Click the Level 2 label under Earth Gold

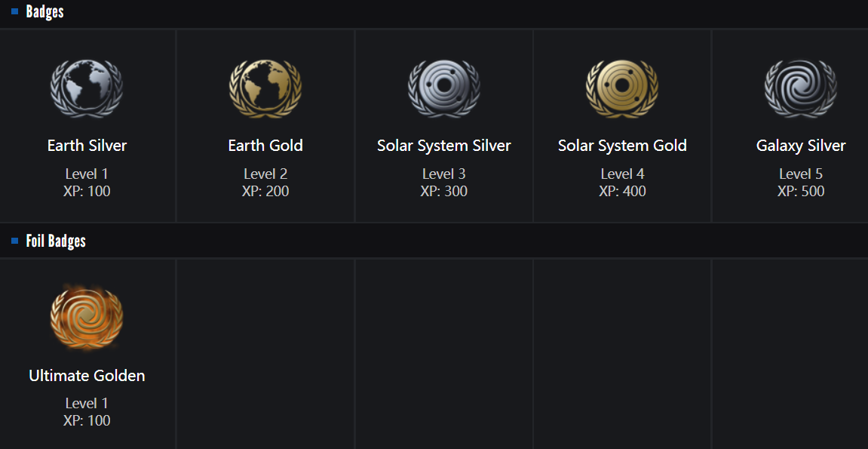pyautogui.click(x=265, y=174)
